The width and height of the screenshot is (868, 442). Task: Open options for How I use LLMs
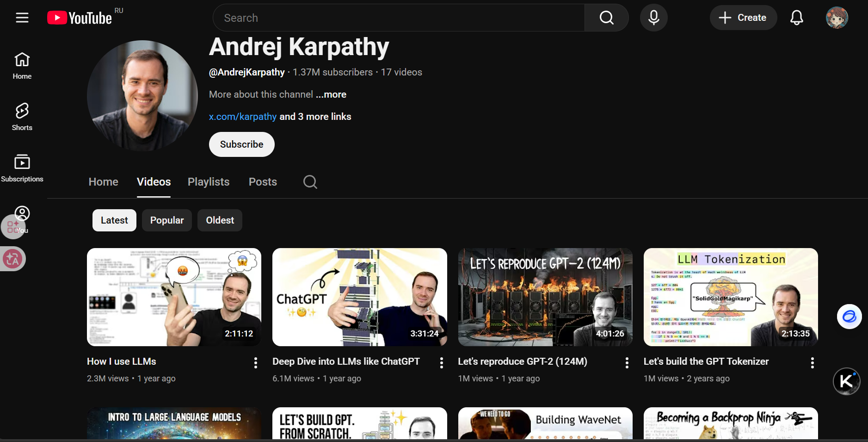(255, 363)
